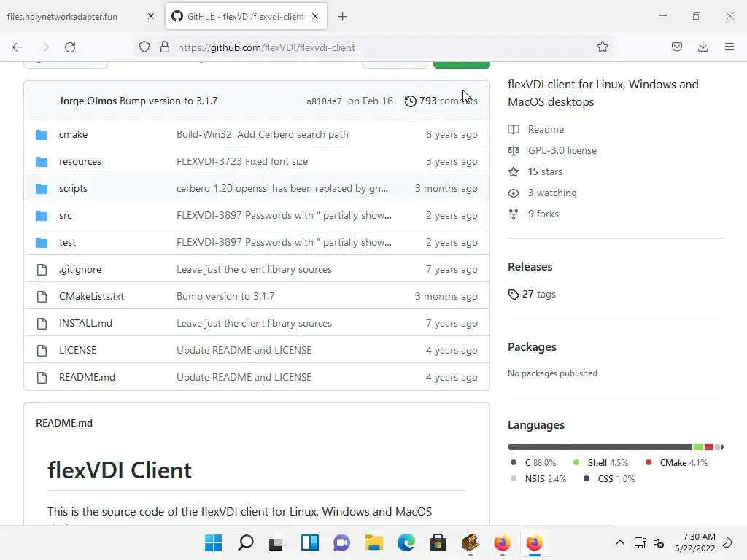Bookmark this page with the star icon
The width and height of the screenshot is (747, 560).
pos(602,47)
